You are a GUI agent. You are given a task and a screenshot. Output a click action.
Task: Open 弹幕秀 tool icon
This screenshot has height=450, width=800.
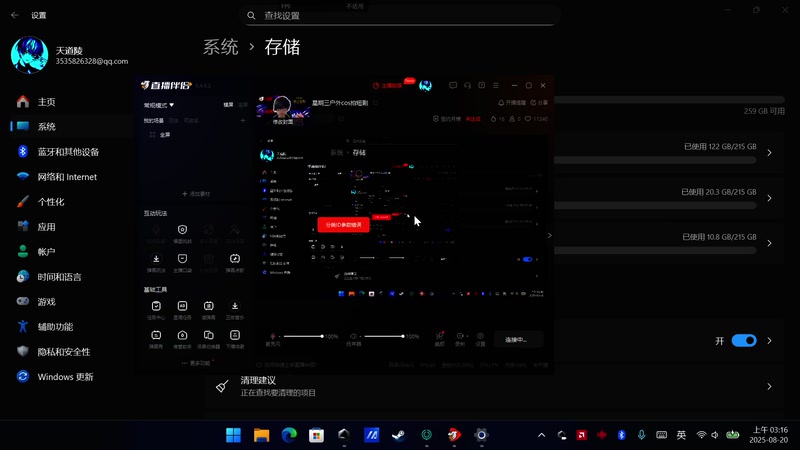(156, 335)
